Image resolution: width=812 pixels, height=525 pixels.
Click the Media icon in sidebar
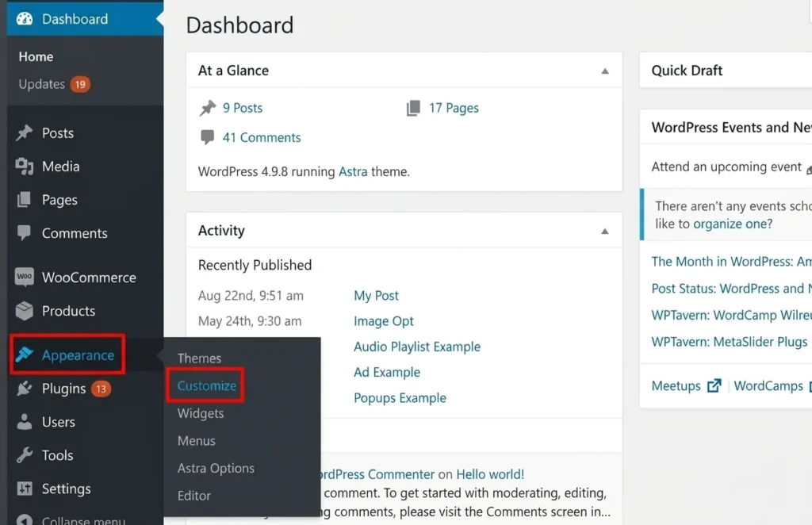25,167
